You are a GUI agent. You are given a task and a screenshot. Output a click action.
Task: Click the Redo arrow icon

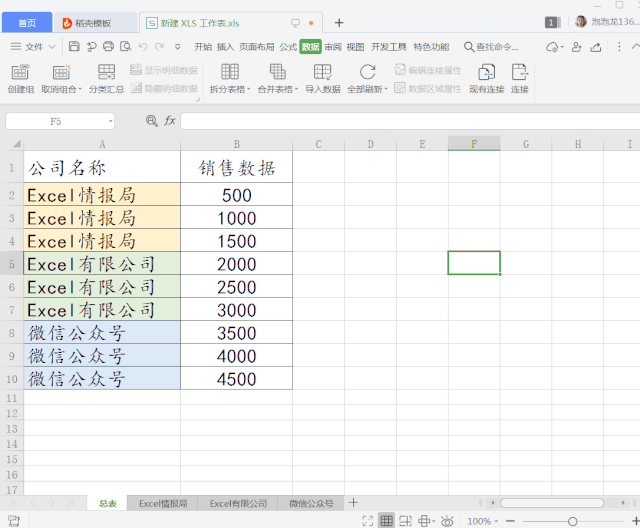(x=159, y=47)
